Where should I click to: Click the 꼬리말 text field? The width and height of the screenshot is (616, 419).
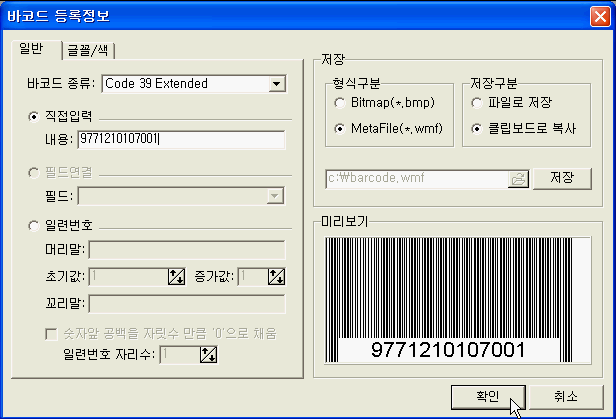(187, 304)
